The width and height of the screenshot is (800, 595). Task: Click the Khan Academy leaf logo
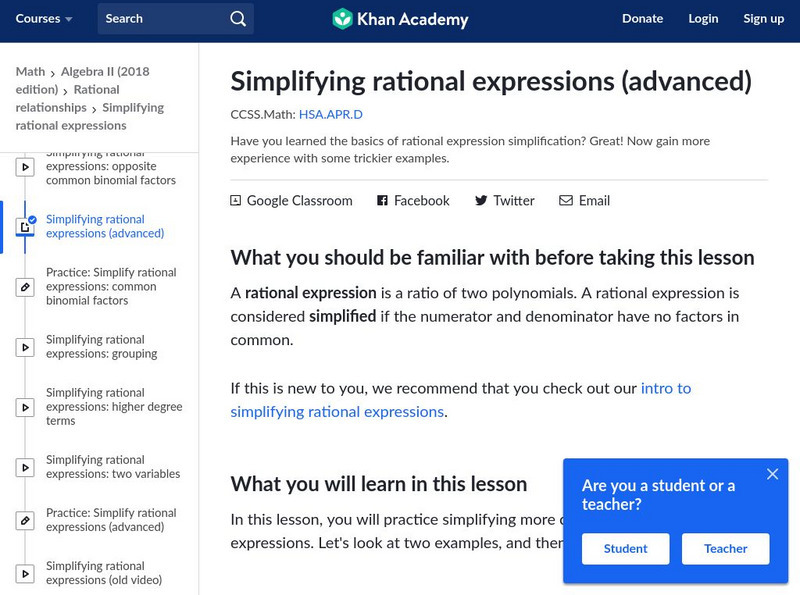[342, 19]
